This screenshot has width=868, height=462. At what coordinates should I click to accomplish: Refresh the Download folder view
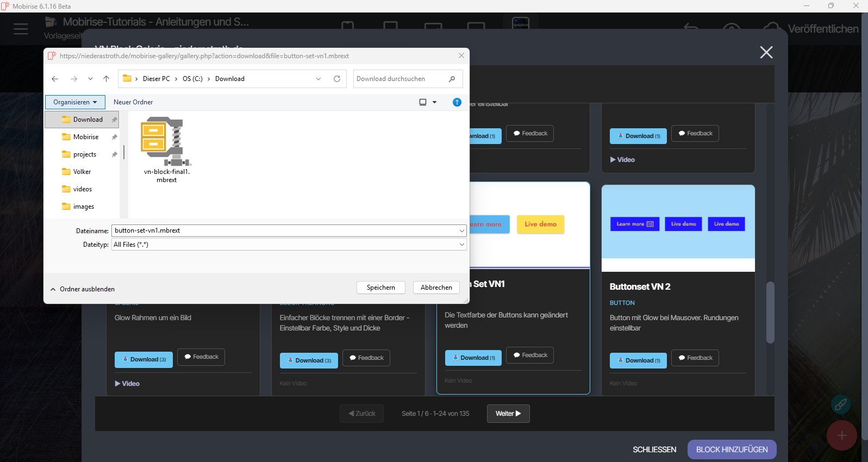point(337,79)
